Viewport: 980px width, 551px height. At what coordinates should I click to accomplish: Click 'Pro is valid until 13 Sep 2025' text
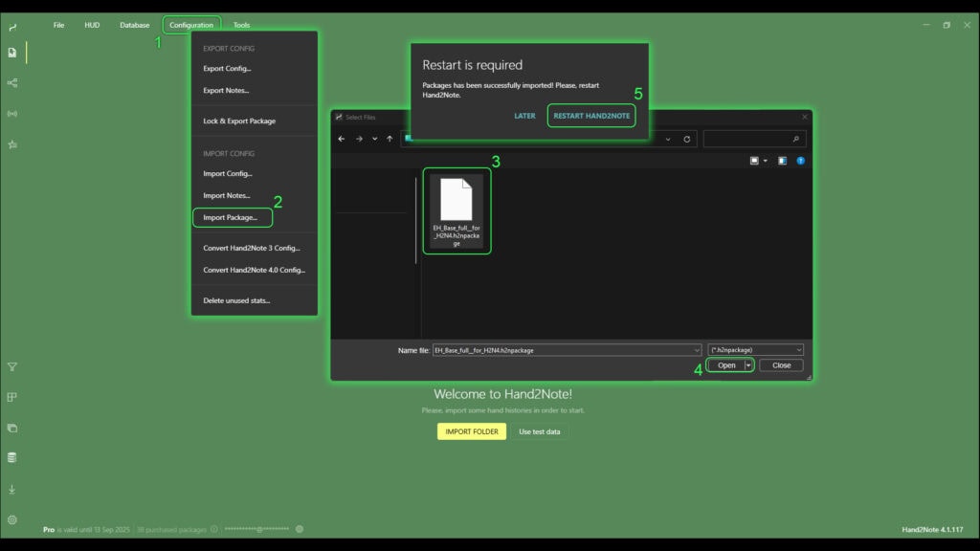[x=86, y=529]
